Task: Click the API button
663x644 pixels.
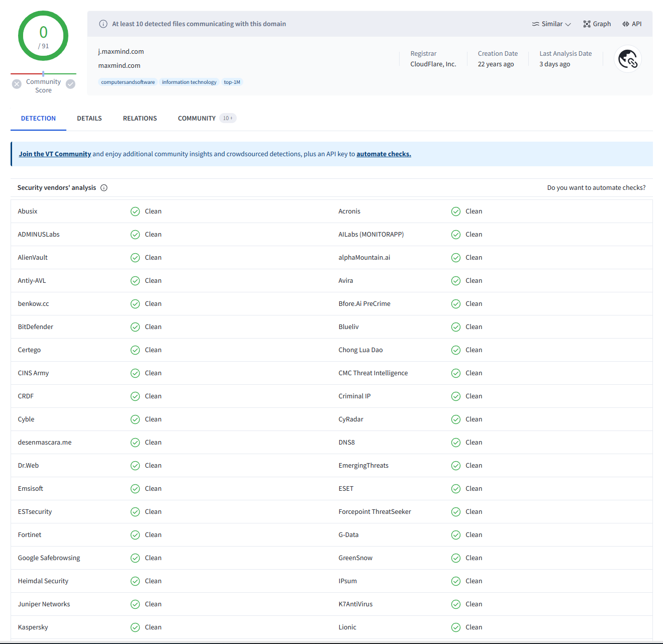Action: (632, 24)
